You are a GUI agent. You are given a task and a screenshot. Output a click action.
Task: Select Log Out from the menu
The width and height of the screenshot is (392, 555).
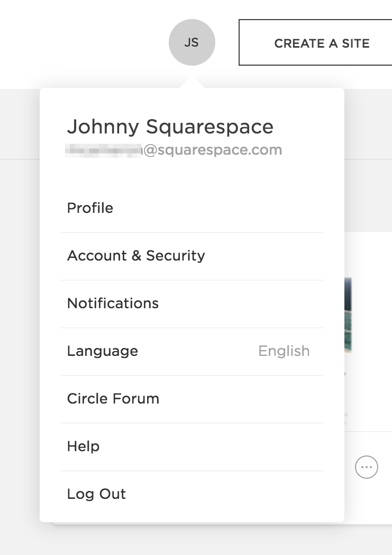click(96, 494)
